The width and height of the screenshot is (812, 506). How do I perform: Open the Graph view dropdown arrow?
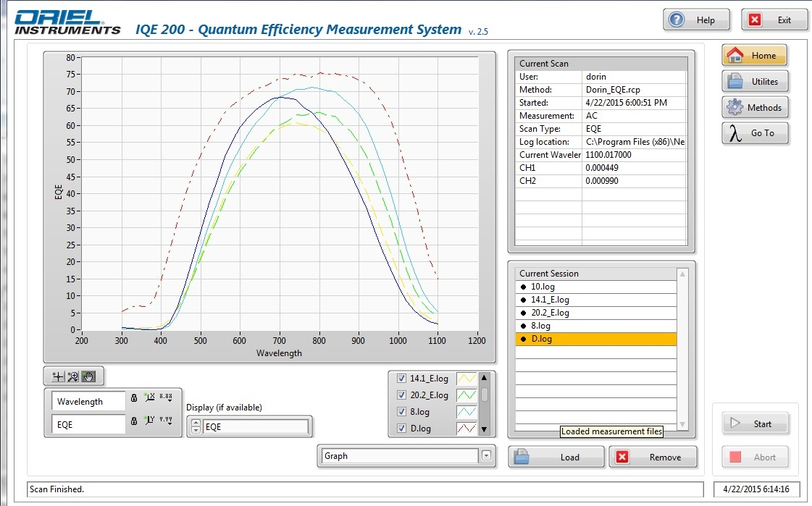click(x=486, y=456)
